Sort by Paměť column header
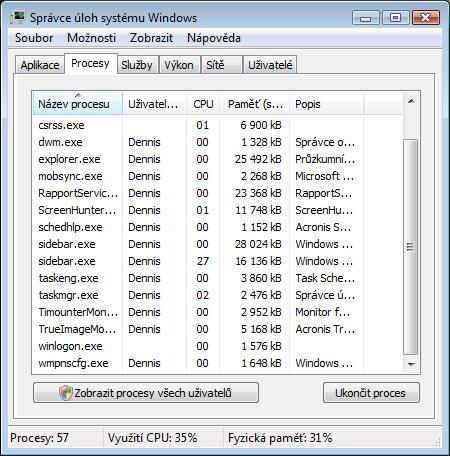Image resolution: width=450 pixels, height=456 pixels. click(255, 104)
